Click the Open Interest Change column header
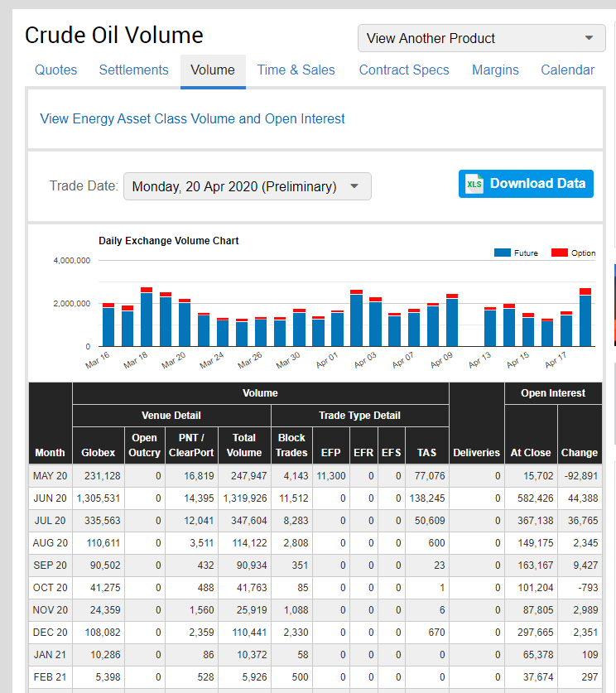Viewport: 616px width, 693px height. pyautogui.click(x=579, y=452)
